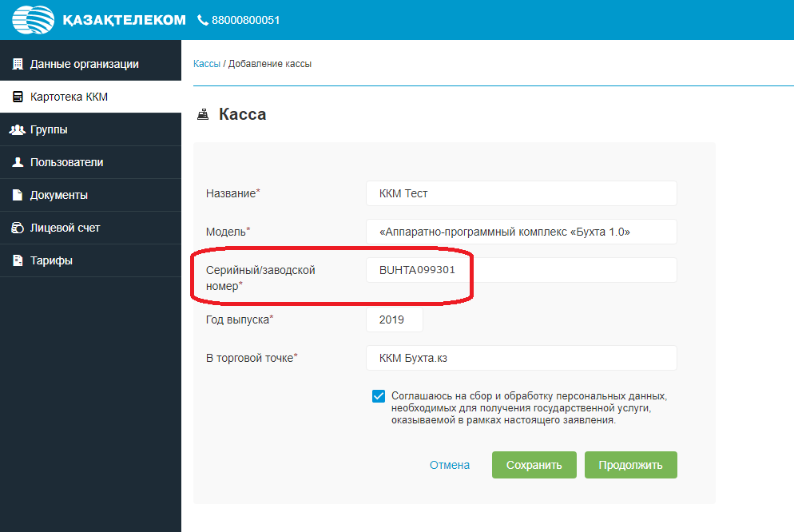Focus the Название field with ККМ Тест
The image size is (794, 532).
tap(522, 193)
